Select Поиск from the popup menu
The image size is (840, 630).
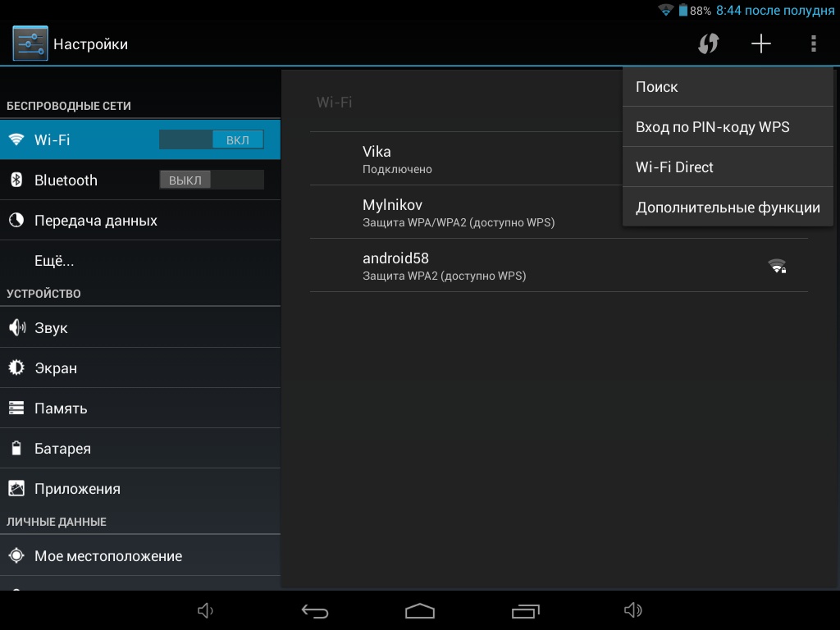(x=728, y=87)
